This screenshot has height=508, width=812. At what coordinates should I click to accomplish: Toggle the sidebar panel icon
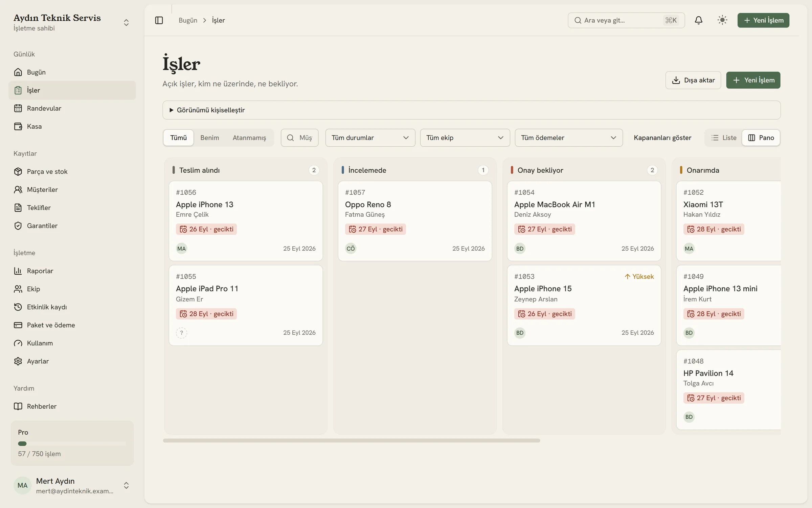(x=159, y=20)
